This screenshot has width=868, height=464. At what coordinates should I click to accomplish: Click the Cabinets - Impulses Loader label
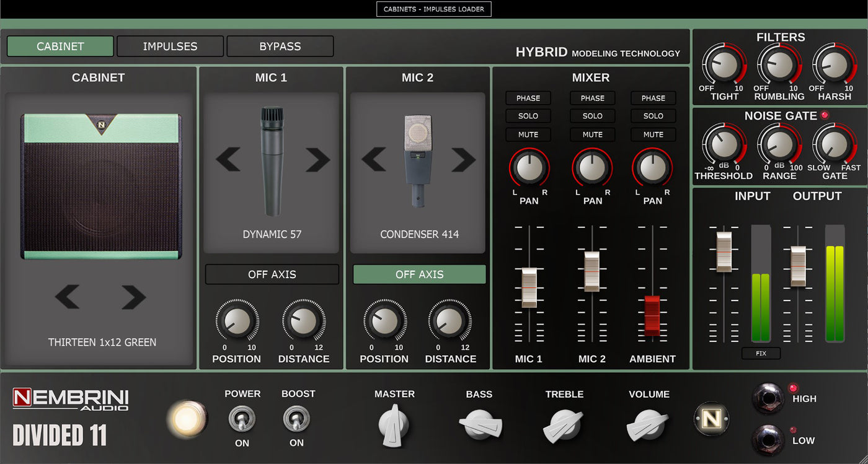[x=434, y=9]
